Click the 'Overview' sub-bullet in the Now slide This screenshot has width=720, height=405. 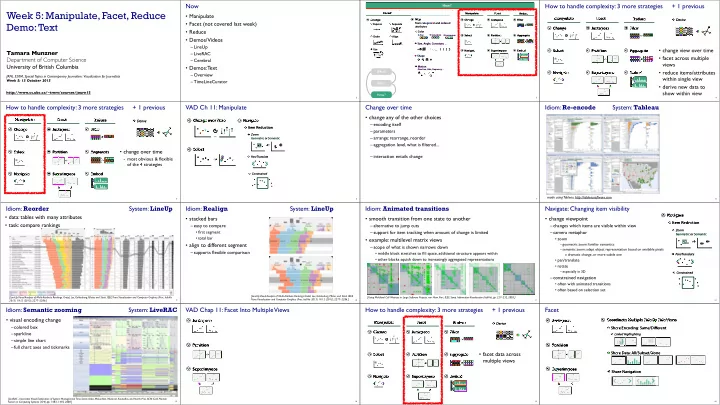(x=202, y=75)
